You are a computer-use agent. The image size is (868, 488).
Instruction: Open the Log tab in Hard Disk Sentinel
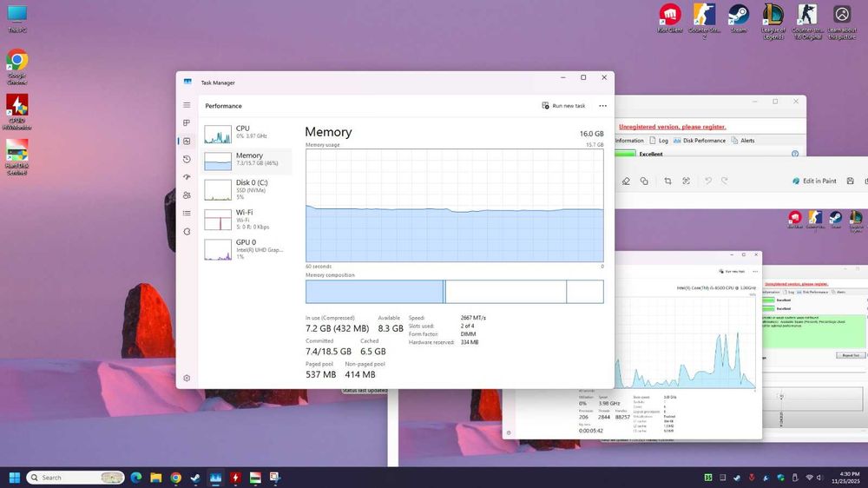(659, 141)
